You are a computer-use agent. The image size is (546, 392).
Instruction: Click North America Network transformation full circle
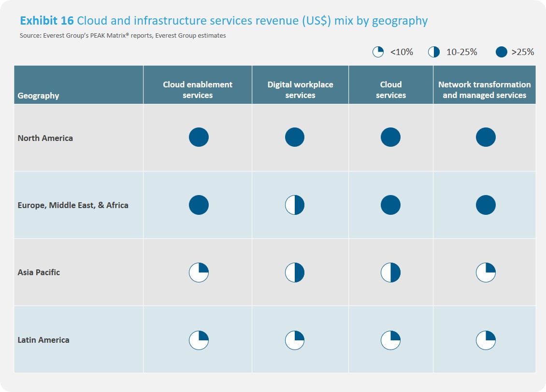pos(486,138)
